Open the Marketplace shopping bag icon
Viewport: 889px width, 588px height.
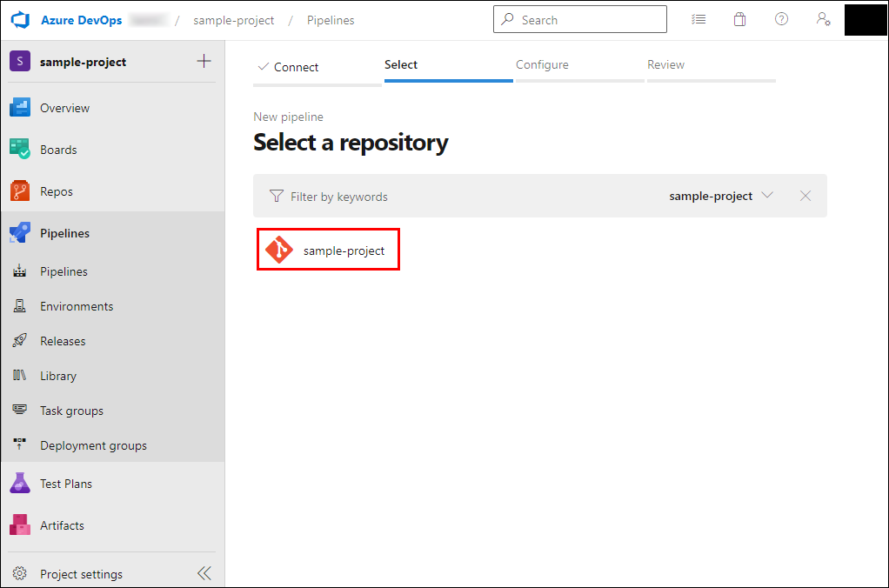[x=739, y=20]
